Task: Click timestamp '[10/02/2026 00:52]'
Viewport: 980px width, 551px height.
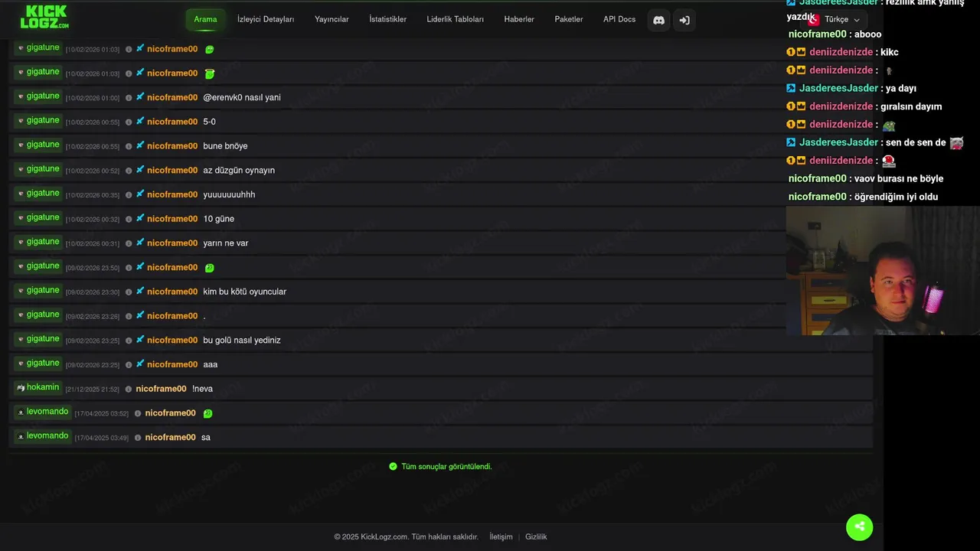Action: coord(93,171)
